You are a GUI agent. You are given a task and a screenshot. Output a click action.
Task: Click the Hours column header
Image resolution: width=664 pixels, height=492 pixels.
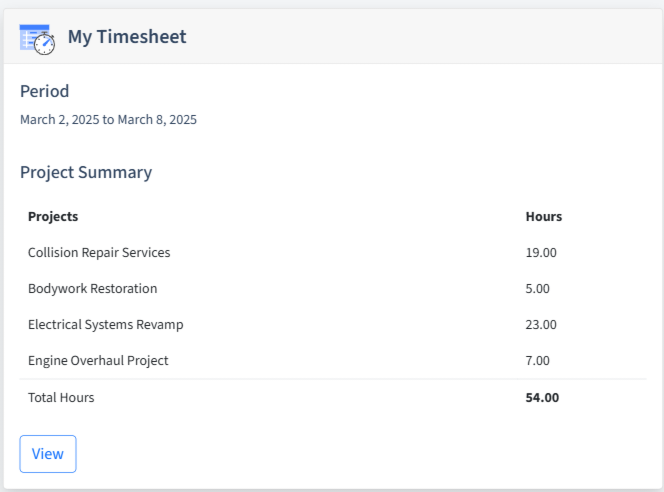tap(544, 216)
